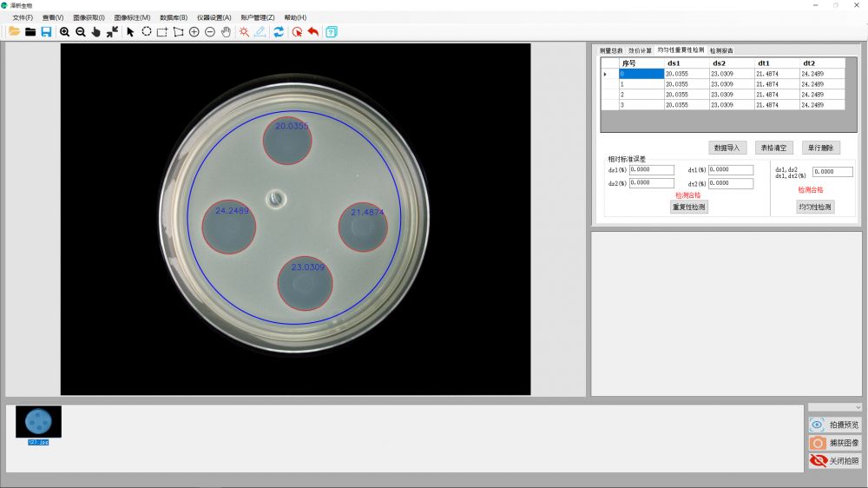Open the help question mark icon

[x=331, y=31]
